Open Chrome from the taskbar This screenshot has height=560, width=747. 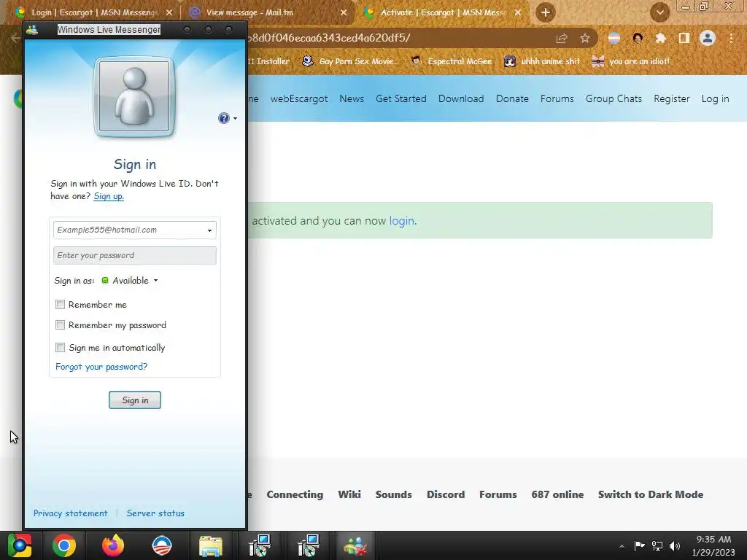pos(64,545)
